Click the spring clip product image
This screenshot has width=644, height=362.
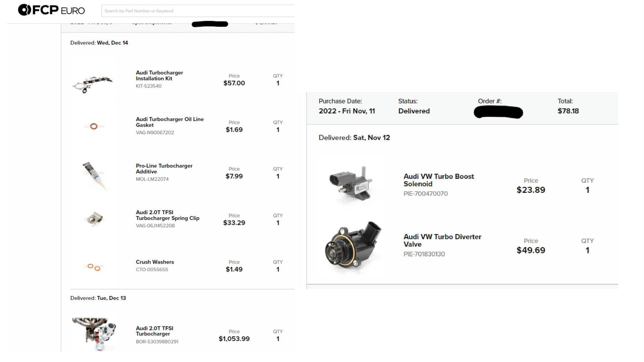tap(94, 219)
